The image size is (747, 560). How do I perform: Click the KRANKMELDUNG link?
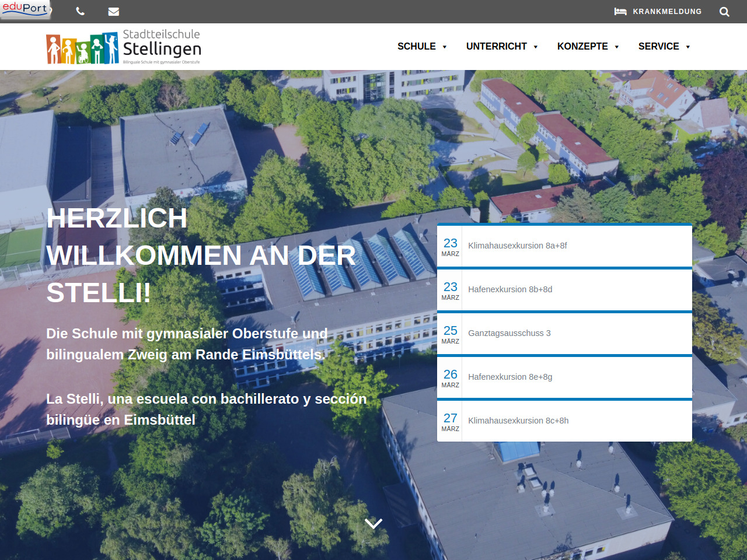(667, 12)
